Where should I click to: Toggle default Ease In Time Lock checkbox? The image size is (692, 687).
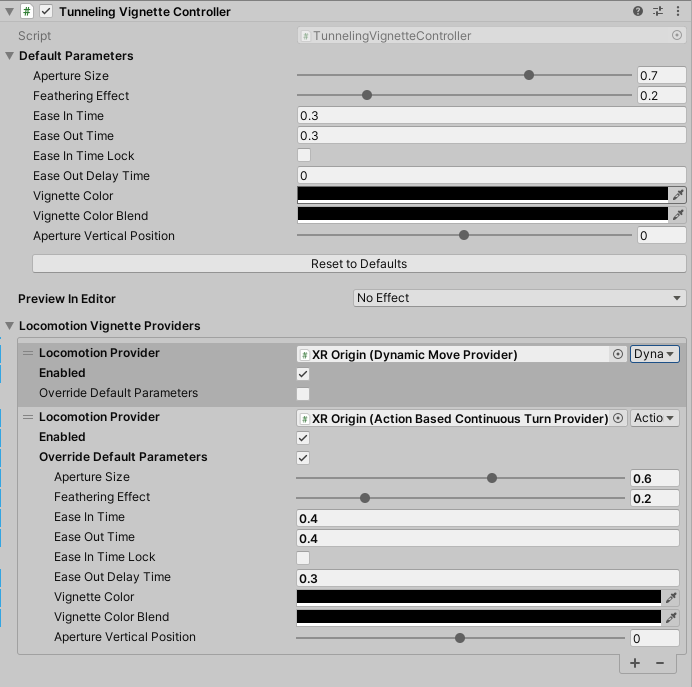[304, 156]
